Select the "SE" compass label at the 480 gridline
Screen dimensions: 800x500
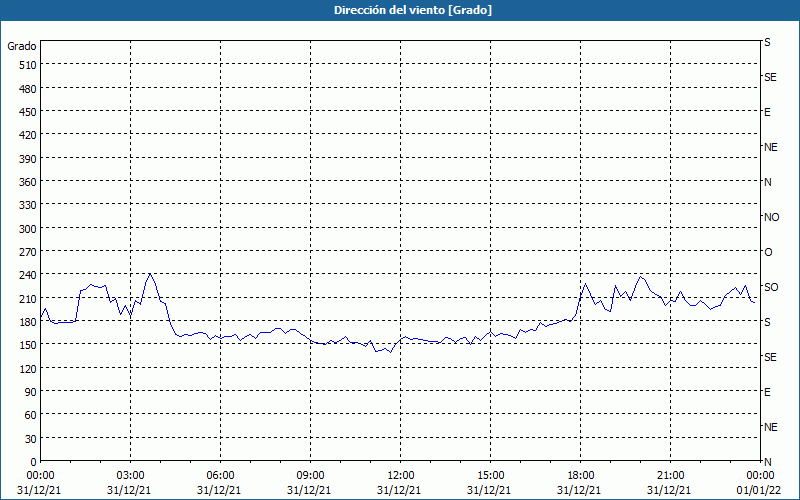click(x=770, y=77)
